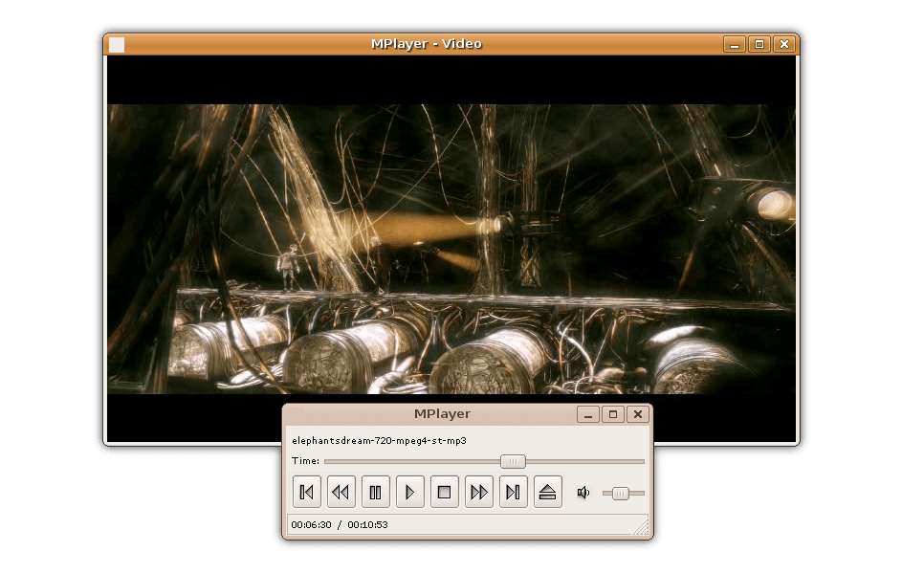Skip to previous track in MPlayer controls
924x574 pixels.
click(x=306, y=492)
